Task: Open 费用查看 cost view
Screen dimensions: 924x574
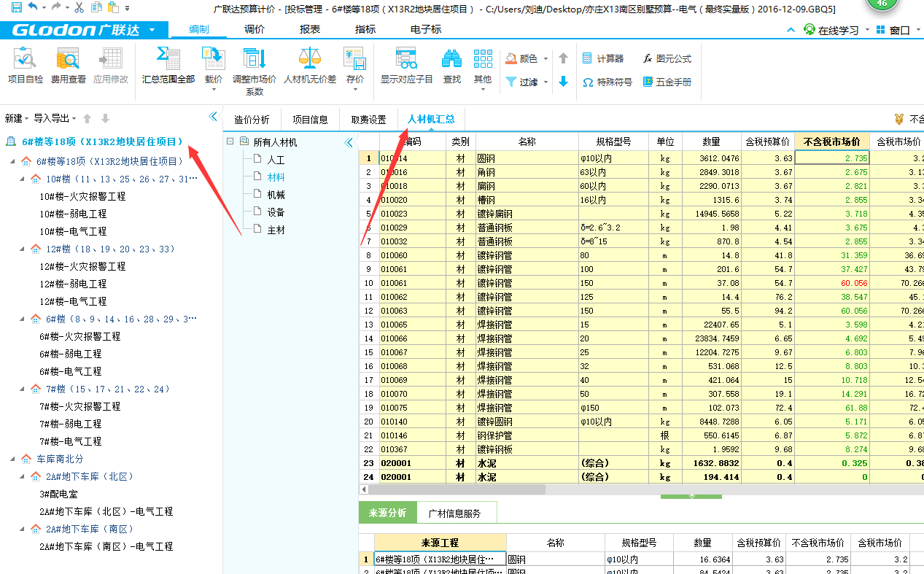Action: coord(68,66)
